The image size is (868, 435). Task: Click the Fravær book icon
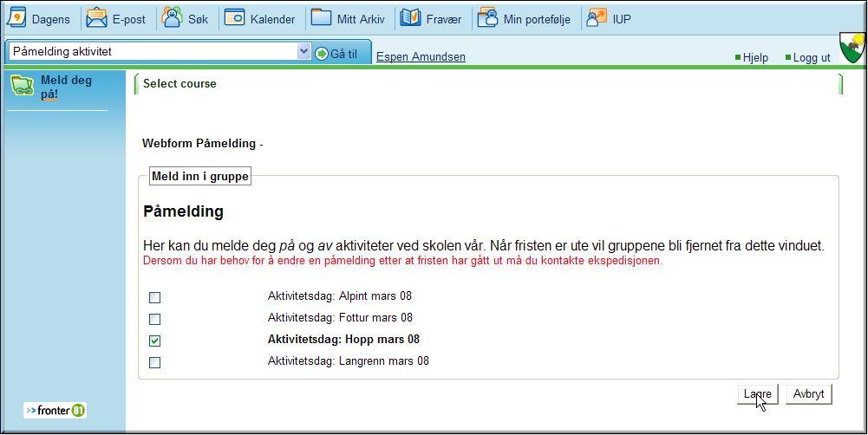click(x=411, y=17)
